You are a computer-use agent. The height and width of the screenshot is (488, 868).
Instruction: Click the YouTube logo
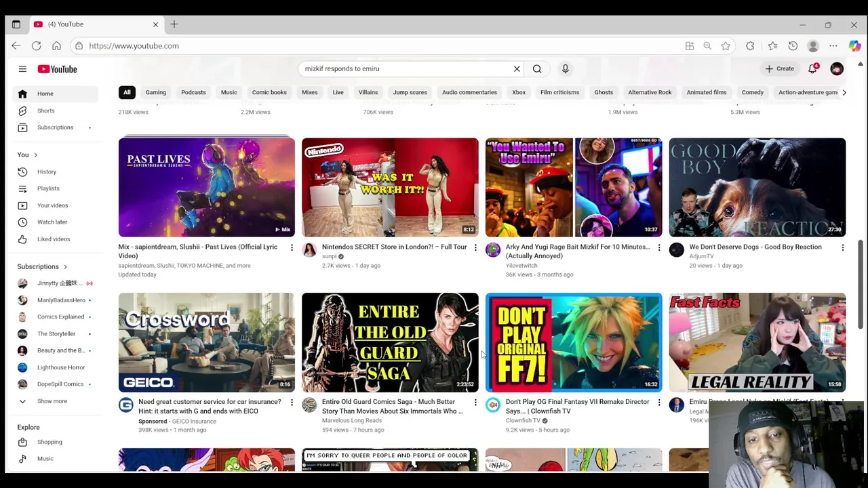tap(57, 69)
